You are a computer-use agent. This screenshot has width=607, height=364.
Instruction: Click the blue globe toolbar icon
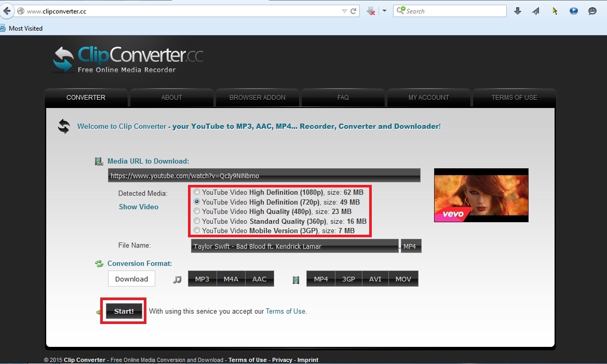[x=573, y=11]
